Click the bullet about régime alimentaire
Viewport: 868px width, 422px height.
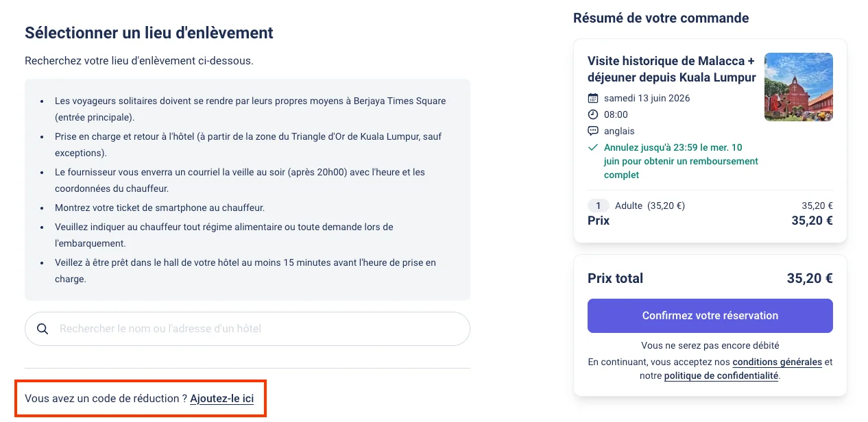pyautogui.click(x=224, y=235)
